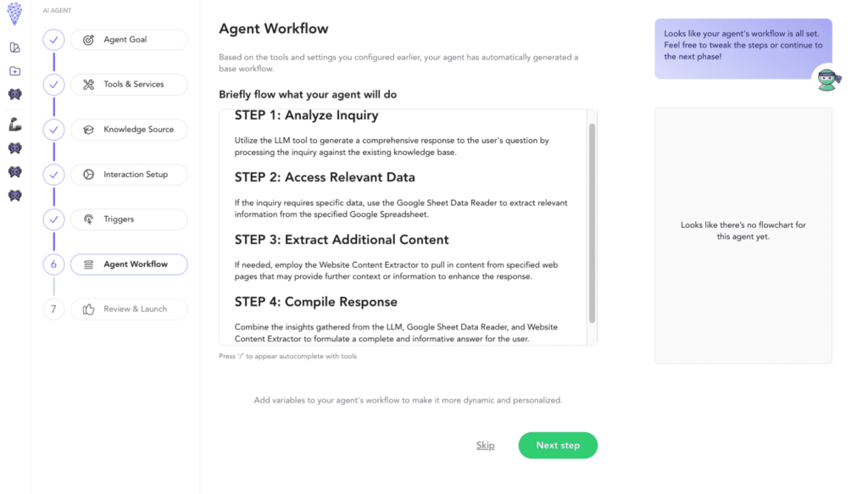The width and height of the screenshot is (868, 494).
Task: Select the Agent Workflow step in the stepper
Action: tap(129, 264)
